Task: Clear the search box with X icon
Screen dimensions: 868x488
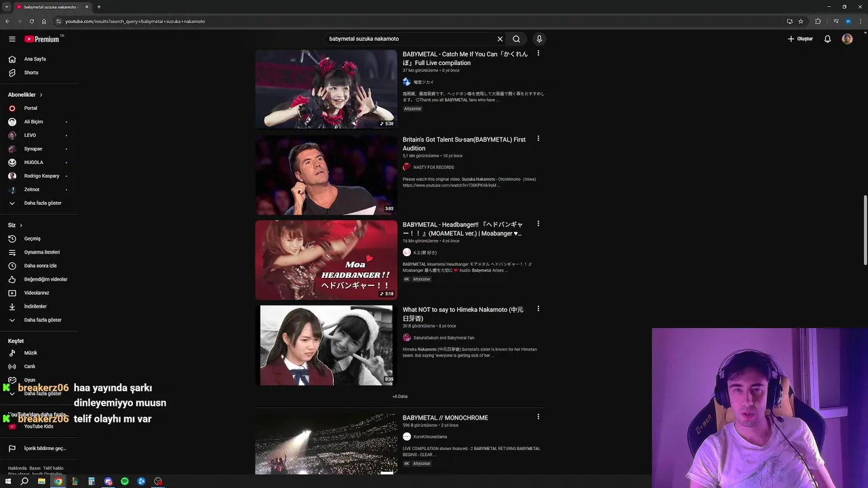Action: (x=500, y=39)
